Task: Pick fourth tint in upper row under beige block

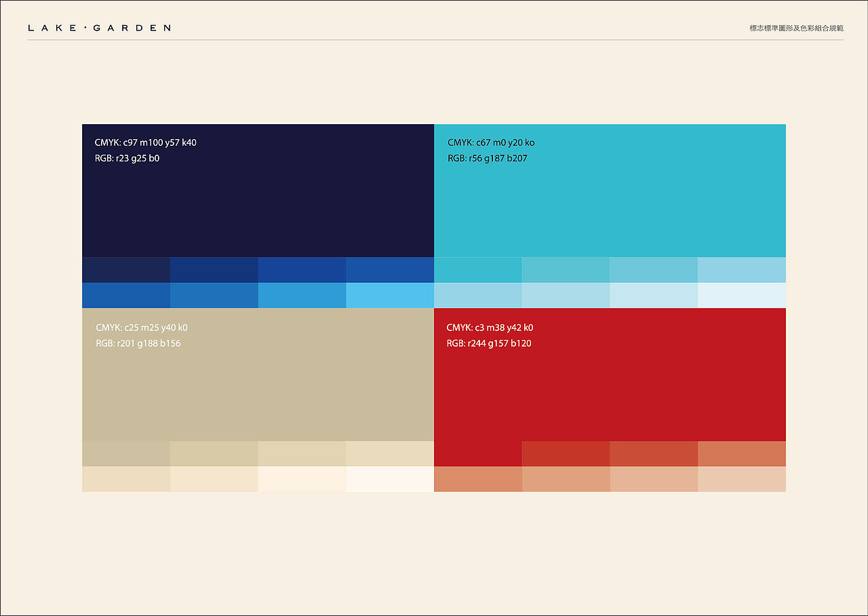Action: tap(390, 454)
